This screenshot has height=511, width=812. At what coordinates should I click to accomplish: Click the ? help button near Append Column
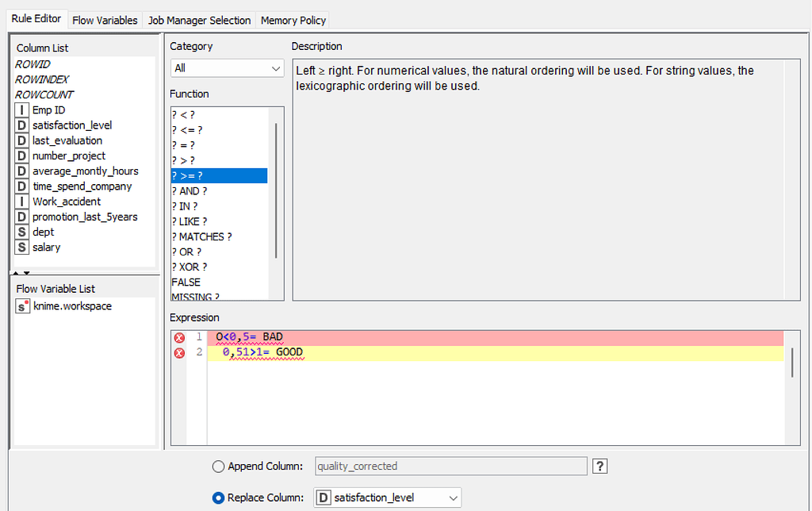599,466
